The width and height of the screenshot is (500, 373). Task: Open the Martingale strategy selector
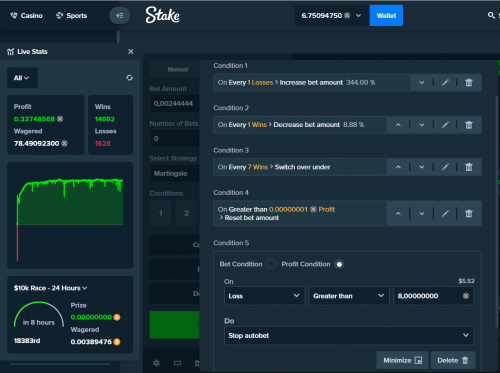tap(175, 173)
